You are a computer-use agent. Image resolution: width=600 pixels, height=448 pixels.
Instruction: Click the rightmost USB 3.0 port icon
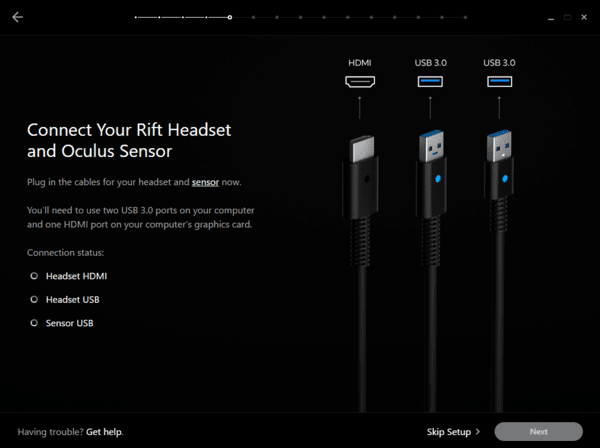pos(499,81)
